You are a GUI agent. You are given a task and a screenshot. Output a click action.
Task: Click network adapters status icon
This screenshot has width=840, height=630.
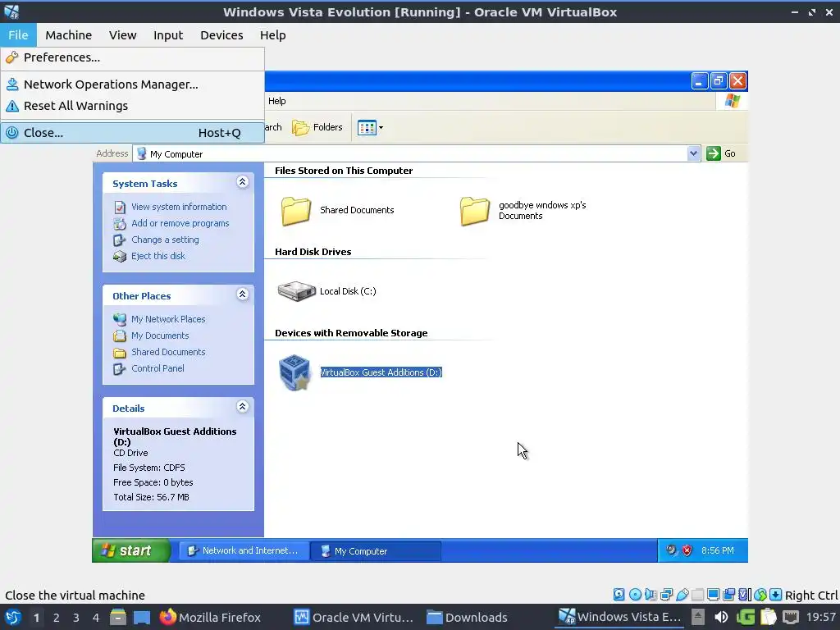point(666,595)
